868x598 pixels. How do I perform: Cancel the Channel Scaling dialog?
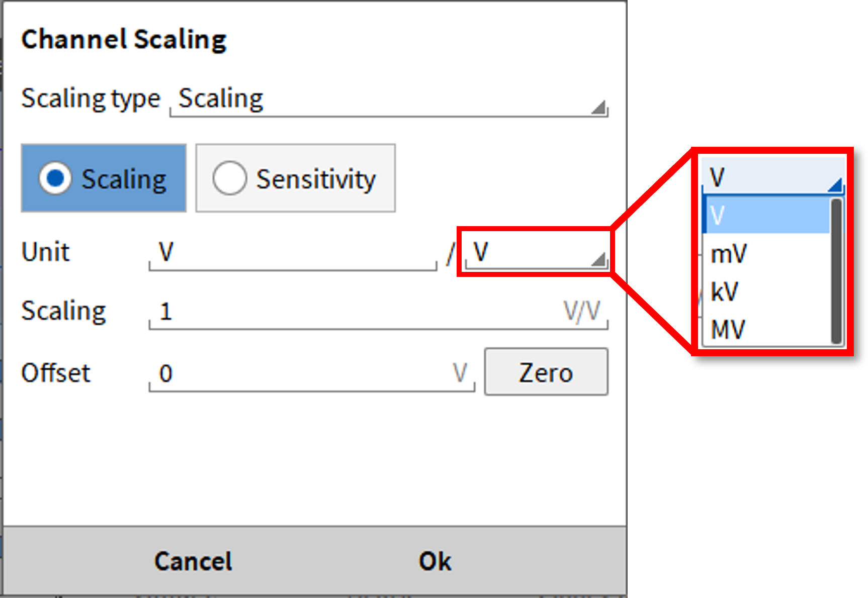[193, 561]
